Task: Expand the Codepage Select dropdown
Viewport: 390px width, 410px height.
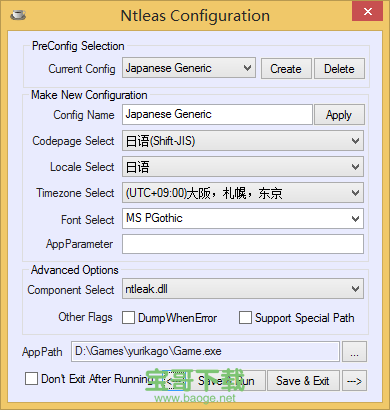Action: pyautogui.click(x=243, y=141)
